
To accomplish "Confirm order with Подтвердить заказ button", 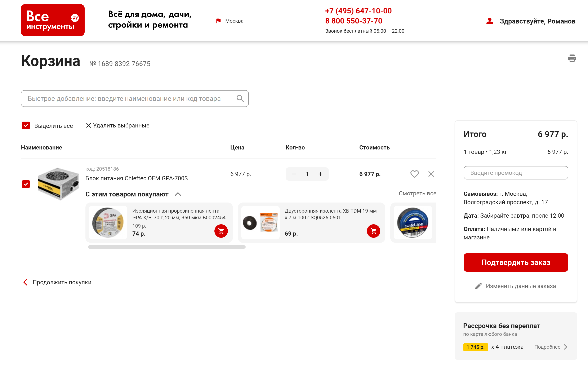I will (516, 262).
